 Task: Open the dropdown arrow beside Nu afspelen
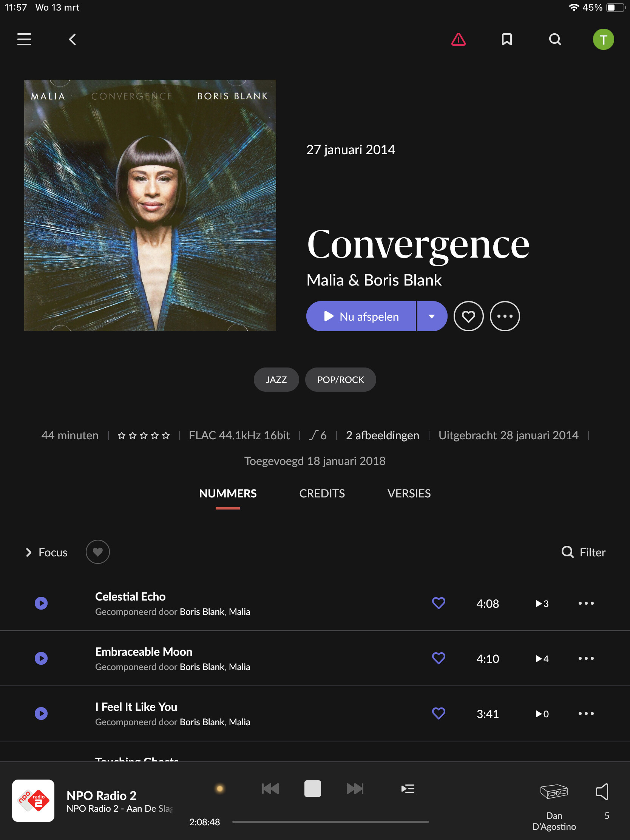432,316
